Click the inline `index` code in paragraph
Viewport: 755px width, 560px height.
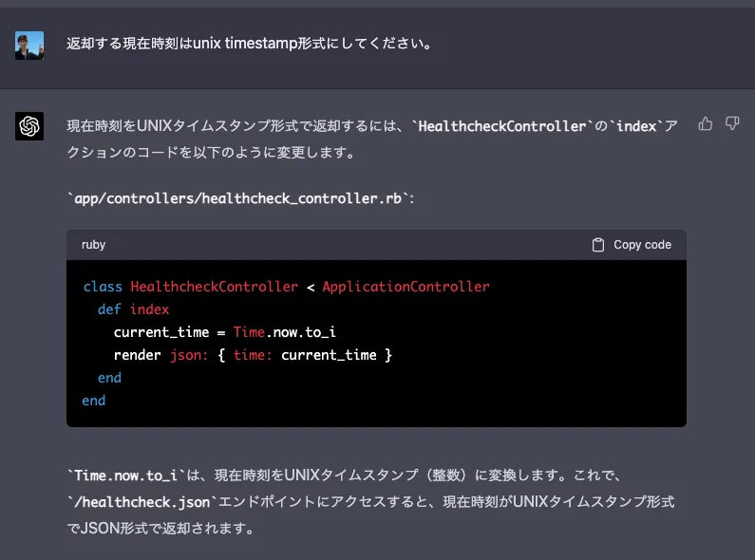click(636, 126)
